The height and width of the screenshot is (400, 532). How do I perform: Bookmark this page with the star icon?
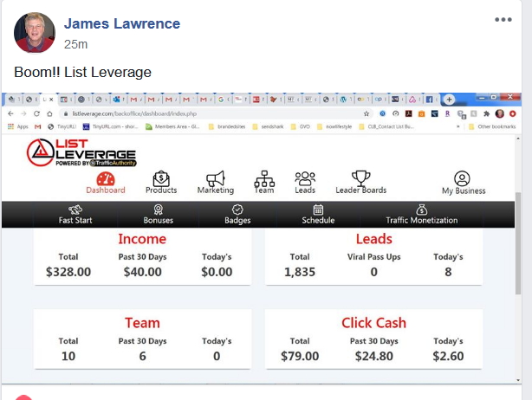[x=367, y=113]
